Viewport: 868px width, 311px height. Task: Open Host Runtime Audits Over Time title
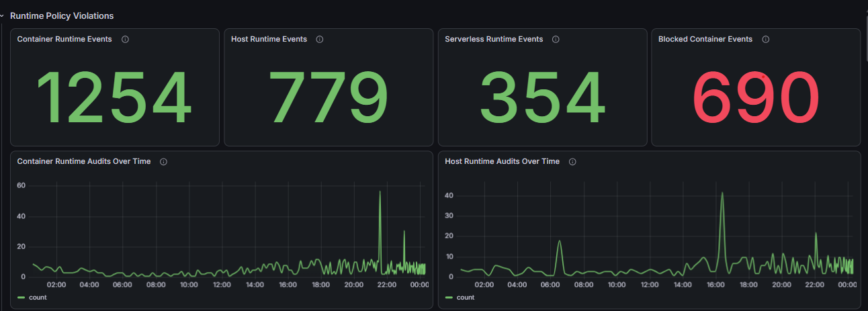(502, 161)
